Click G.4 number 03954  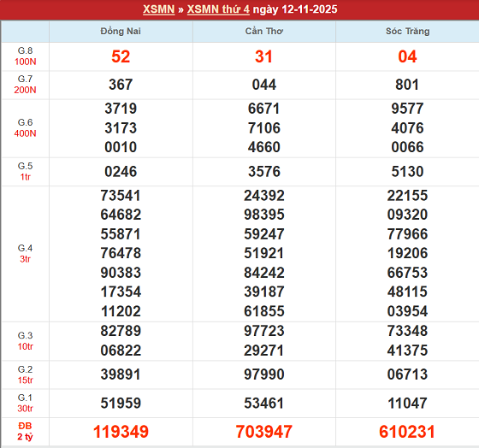point(407,311)
